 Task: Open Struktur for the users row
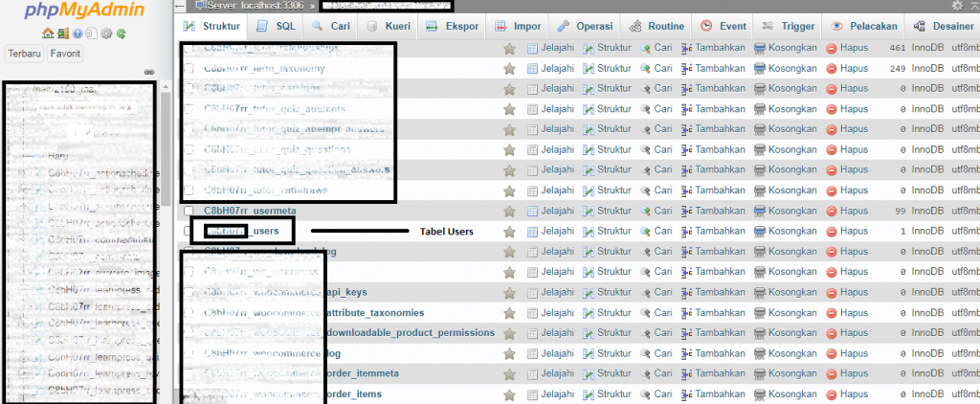point(606,232)
